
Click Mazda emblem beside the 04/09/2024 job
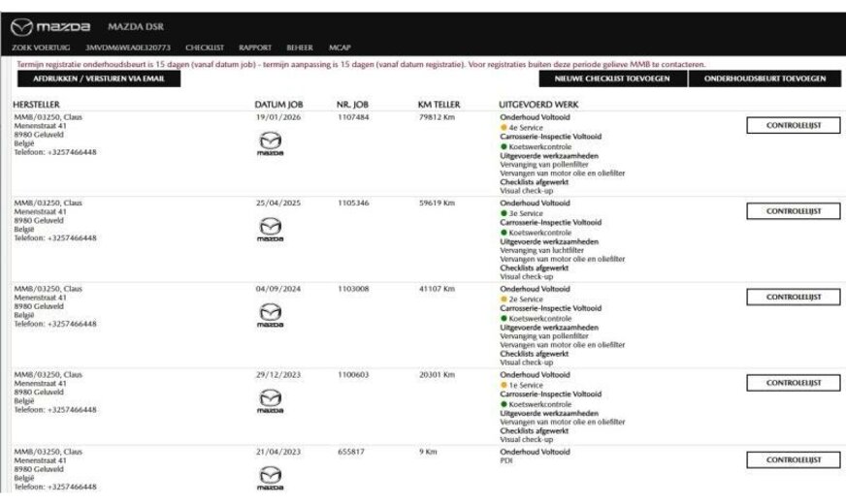270,316
